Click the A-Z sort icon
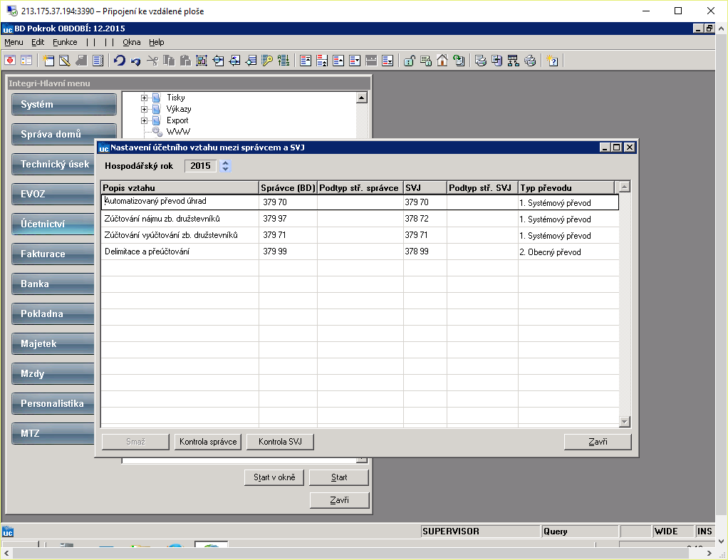Image resolution: width=728 pixels, height=560 pixels. pos(284,61)
